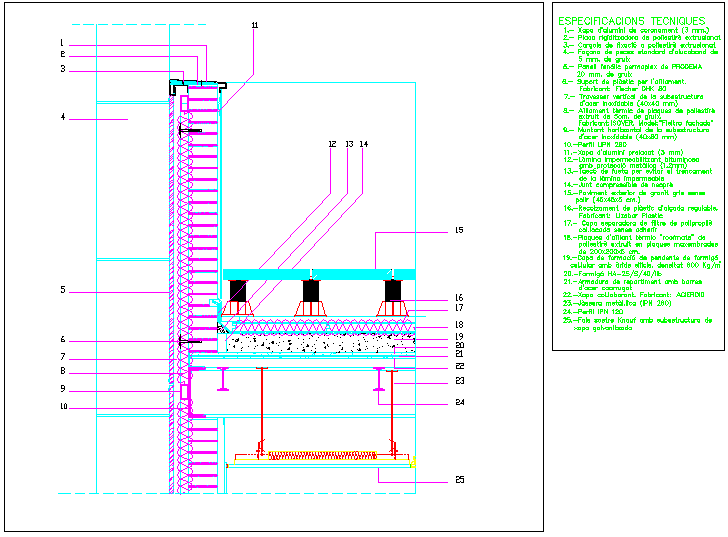
Task: Select callout number 24 on the right
Action: (459, 402)
